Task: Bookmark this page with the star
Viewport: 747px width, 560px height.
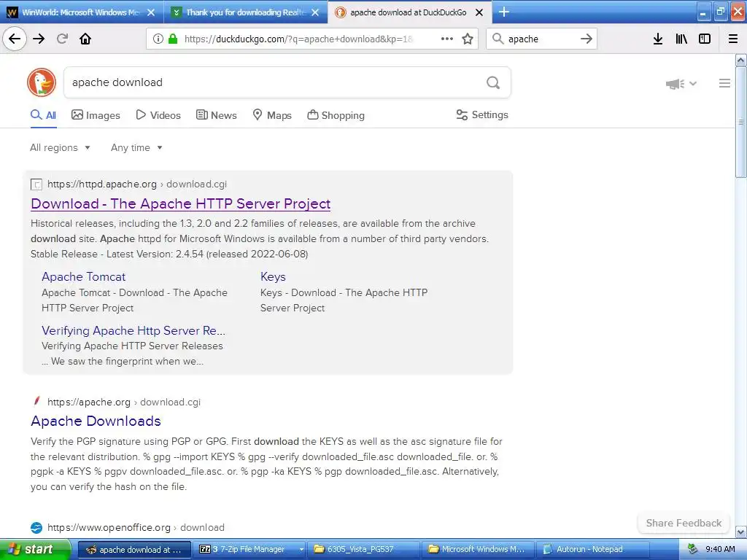Action: [468, 39]
